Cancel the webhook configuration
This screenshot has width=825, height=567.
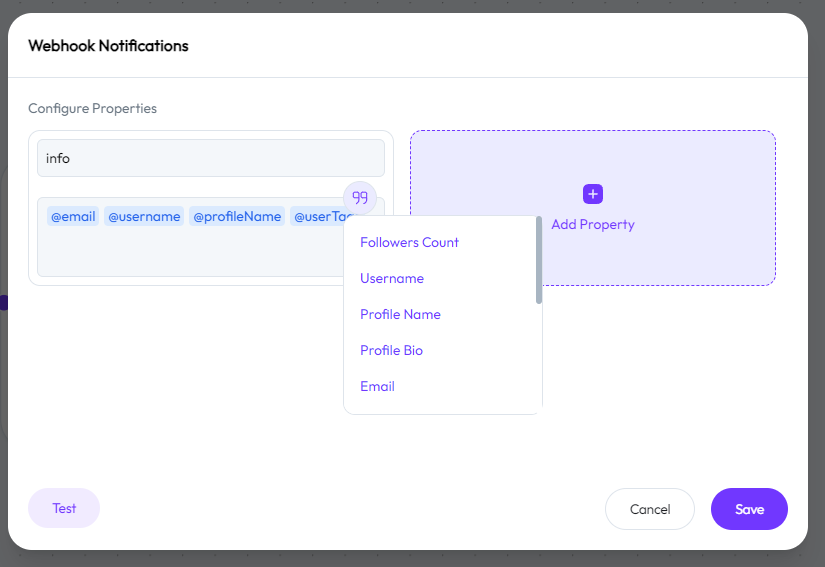click(650, 509)
